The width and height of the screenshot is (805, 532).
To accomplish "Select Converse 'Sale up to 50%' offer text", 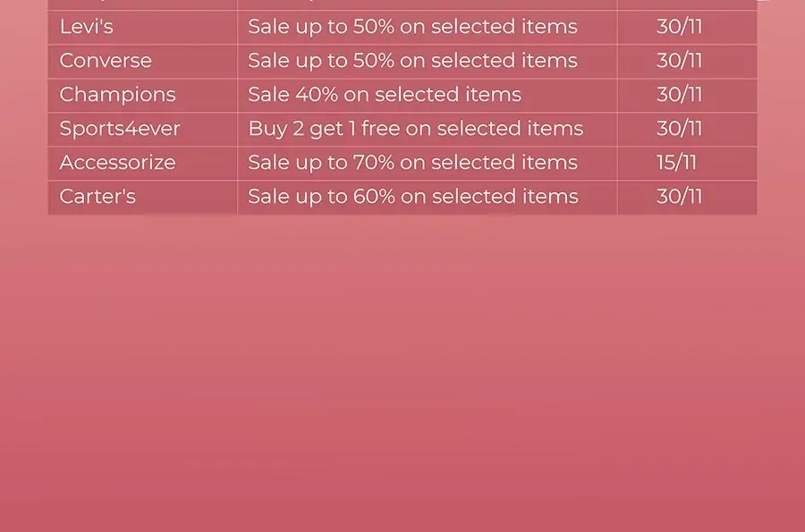I will (412, 61).
